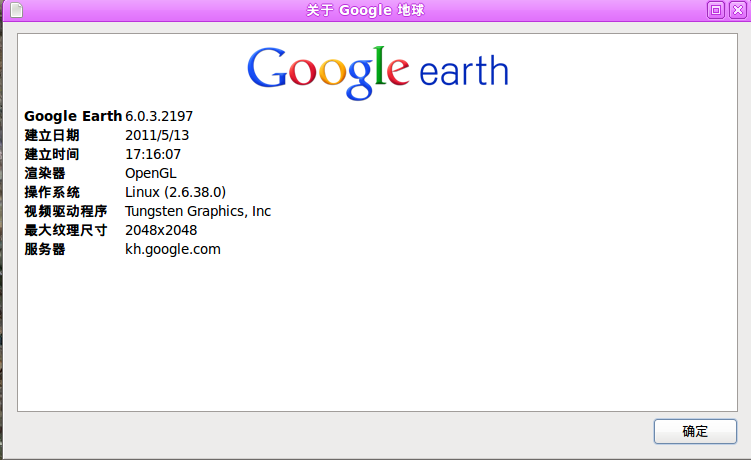Click the bold Google Earth label
This screenshot has height=460, width=751.
73,116
